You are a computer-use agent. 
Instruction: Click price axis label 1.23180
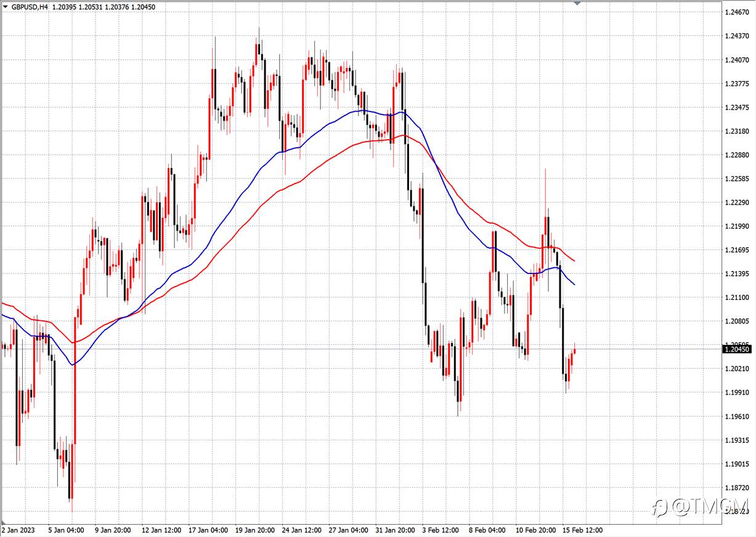pyautogui.click(x=737, y=131)
